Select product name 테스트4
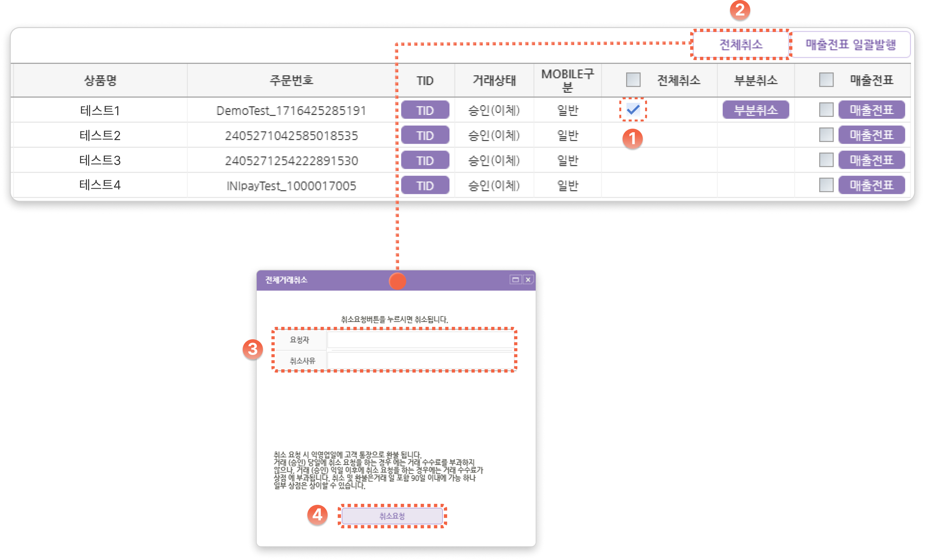The height and width of the screenshot is (560, 925). pos(100,185)
